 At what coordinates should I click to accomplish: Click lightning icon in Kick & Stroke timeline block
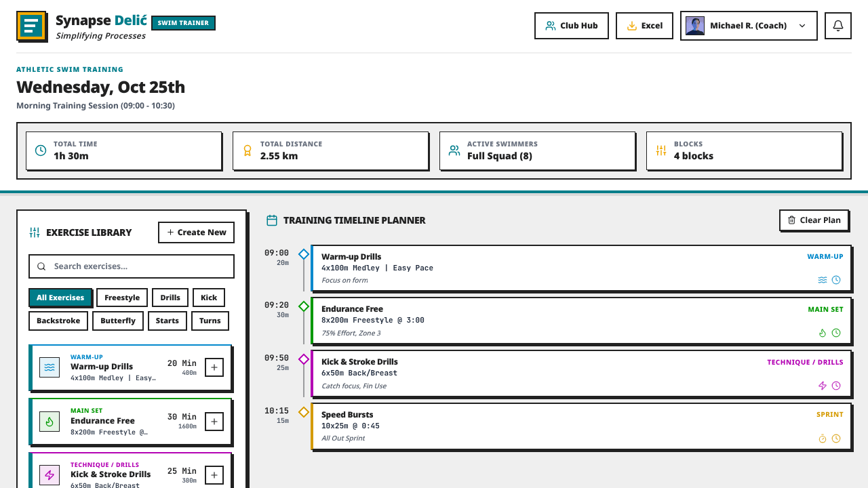823,386
